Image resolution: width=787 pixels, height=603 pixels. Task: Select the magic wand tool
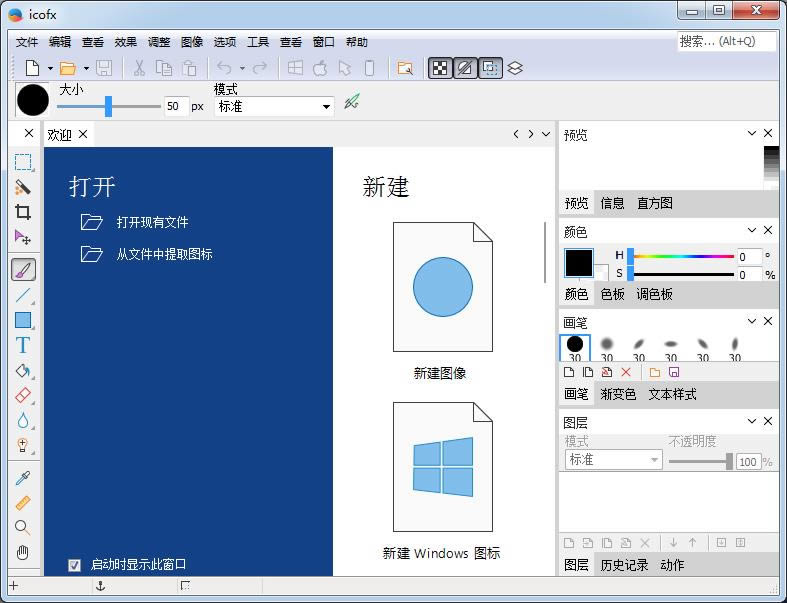coord(23,187)
